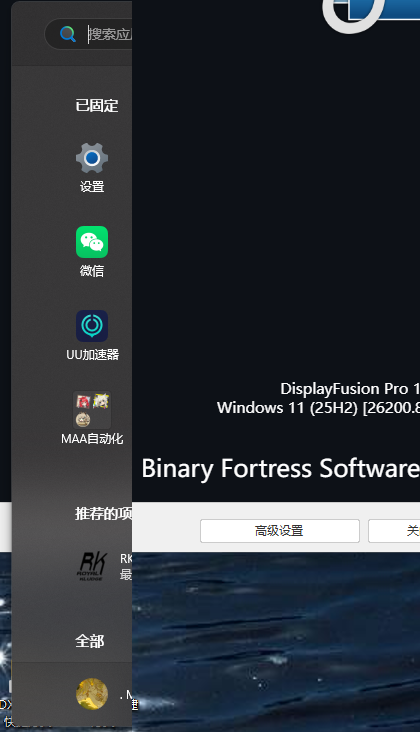
Task: Click the MAA自动化 text label
Action: (92, 439)
